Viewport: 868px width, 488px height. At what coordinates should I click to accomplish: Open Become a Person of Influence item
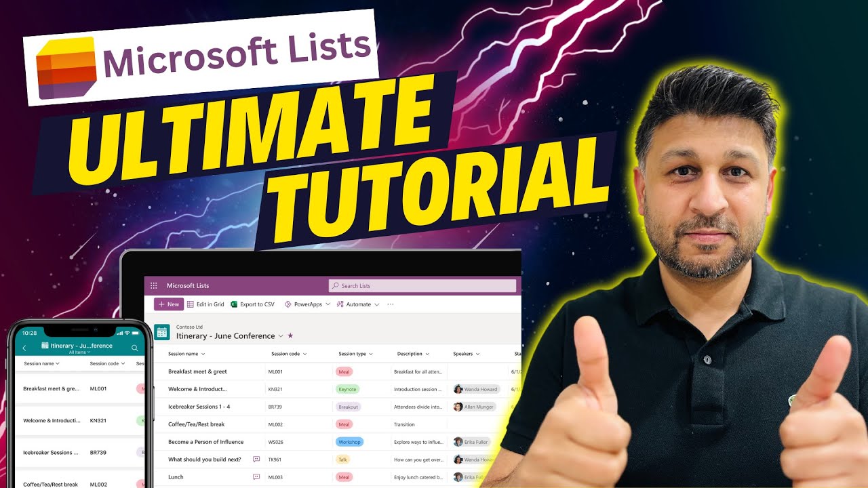pos(205,442)
